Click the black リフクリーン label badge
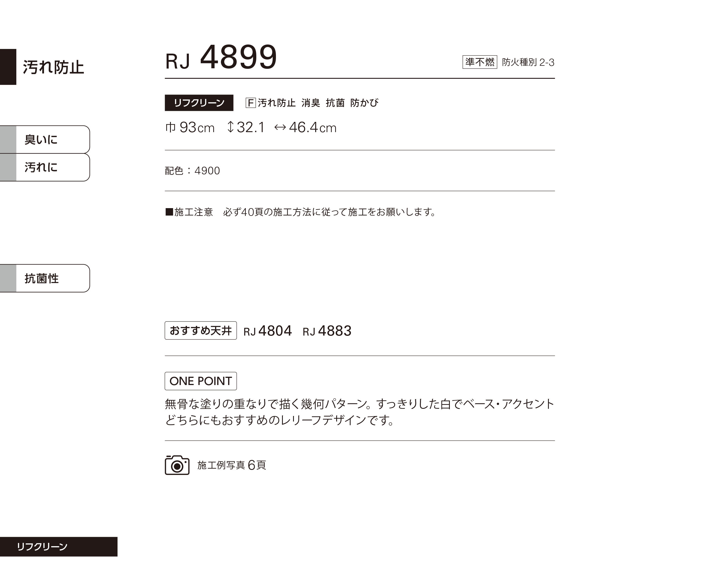The height and width of the screenshot is (581, 728). 199,103
